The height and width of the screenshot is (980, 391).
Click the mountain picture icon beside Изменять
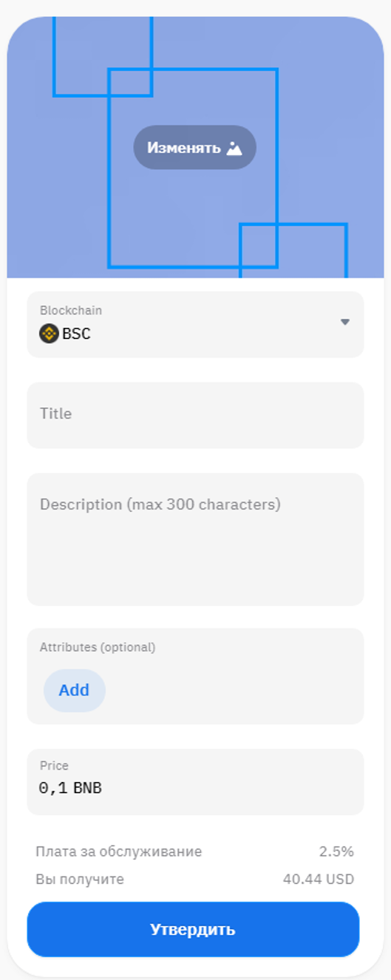tap(234, 148)
